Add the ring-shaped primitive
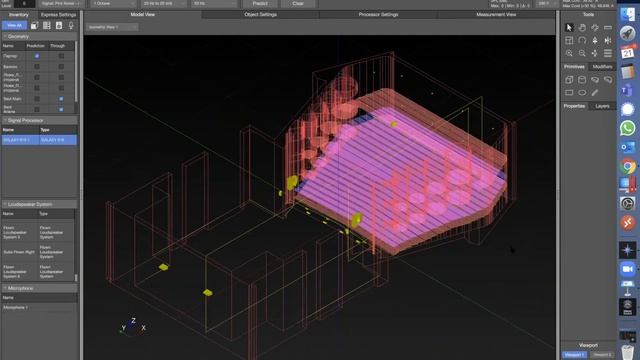 pos(595,80)
